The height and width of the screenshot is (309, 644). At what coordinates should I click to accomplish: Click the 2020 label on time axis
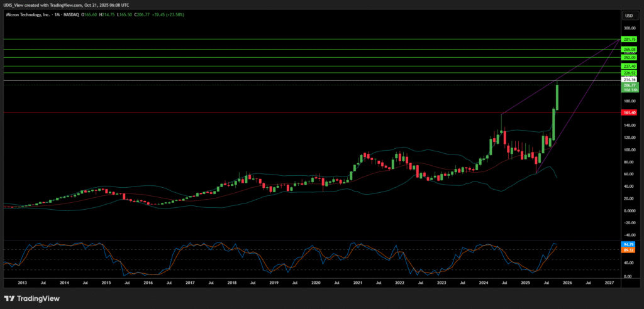click(316, 284)
